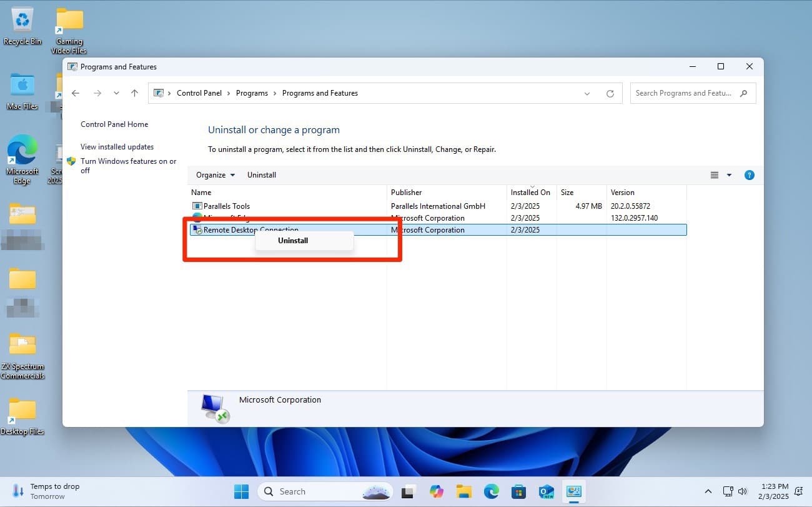Sort by the Publisher column header

click(x=447, y=193)
